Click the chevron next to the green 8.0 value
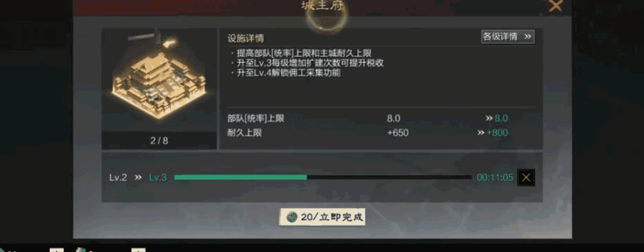 [489, 118]
